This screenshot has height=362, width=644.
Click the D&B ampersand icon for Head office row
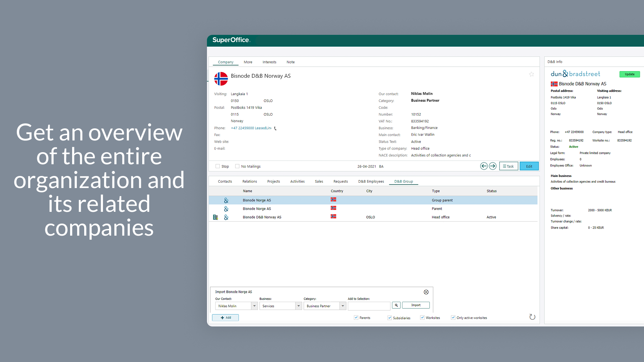coord(226,217)
